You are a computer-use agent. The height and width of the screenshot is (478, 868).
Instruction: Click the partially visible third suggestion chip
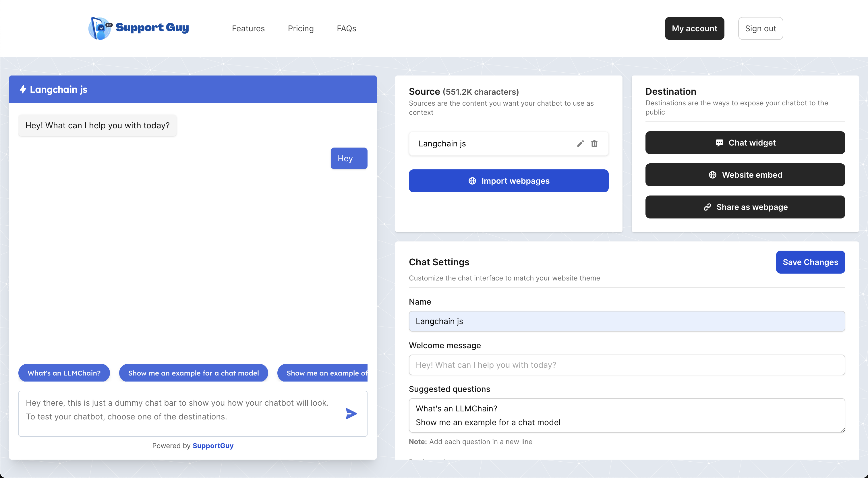[x=322, y=373]
